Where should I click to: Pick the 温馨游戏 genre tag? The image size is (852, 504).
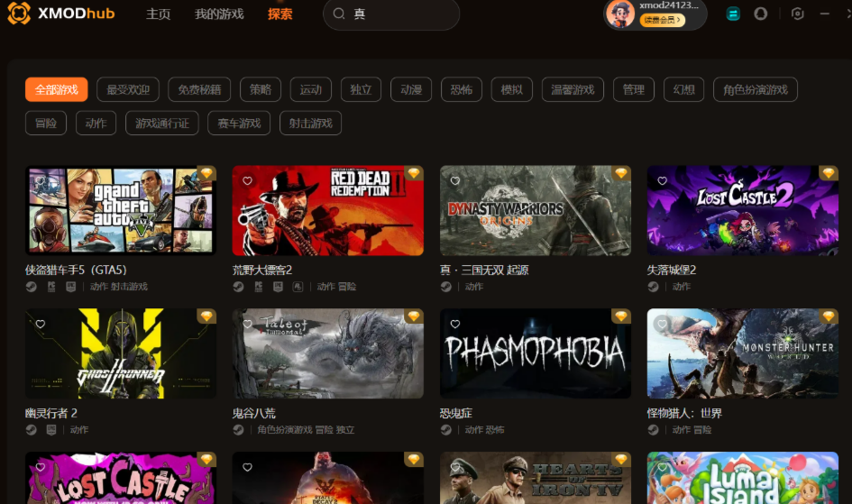[x=573, y=89]
